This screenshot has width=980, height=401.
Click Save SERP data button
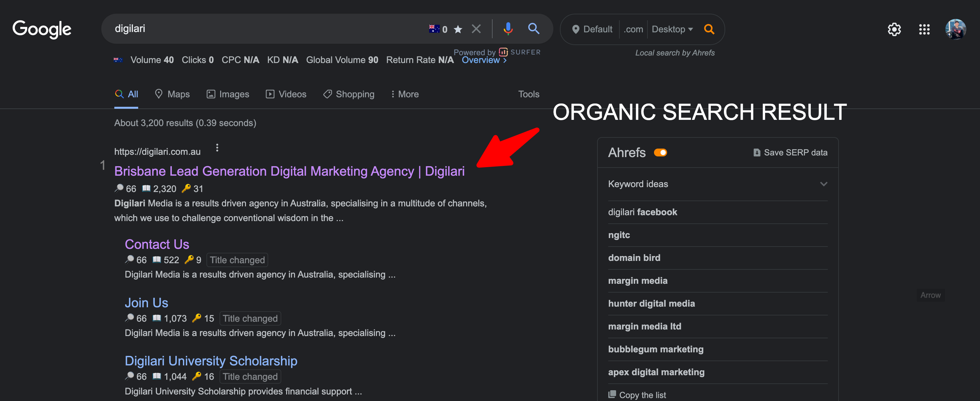point(790,152)
